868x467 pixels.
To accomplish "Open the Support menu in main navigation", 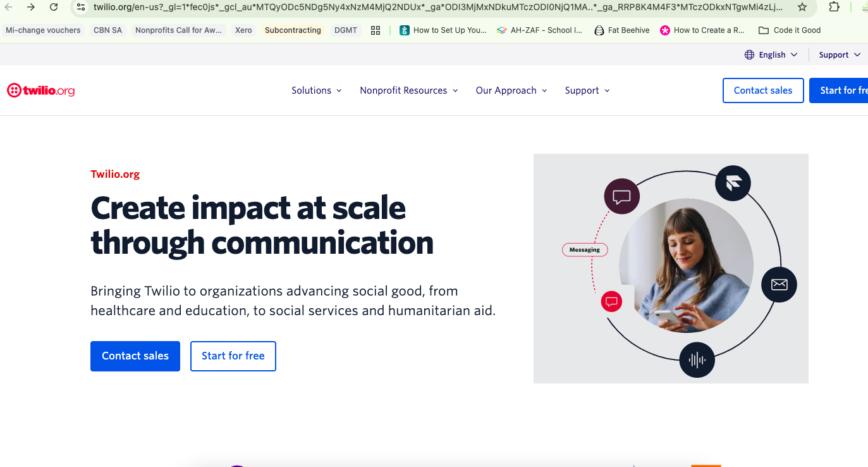I will tap(587, 90).
